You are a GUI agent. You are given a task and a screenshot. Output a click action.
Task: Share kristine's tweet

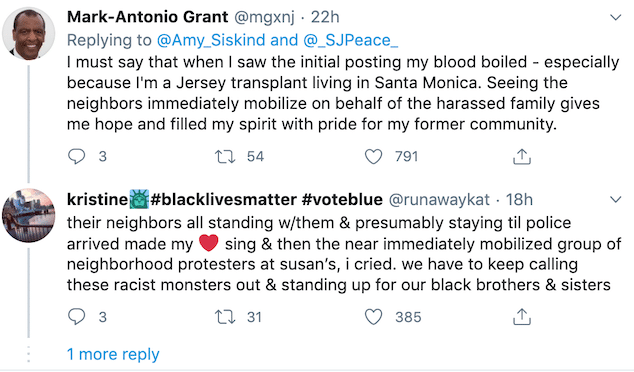pyautogui.click(x=522, y=317)
